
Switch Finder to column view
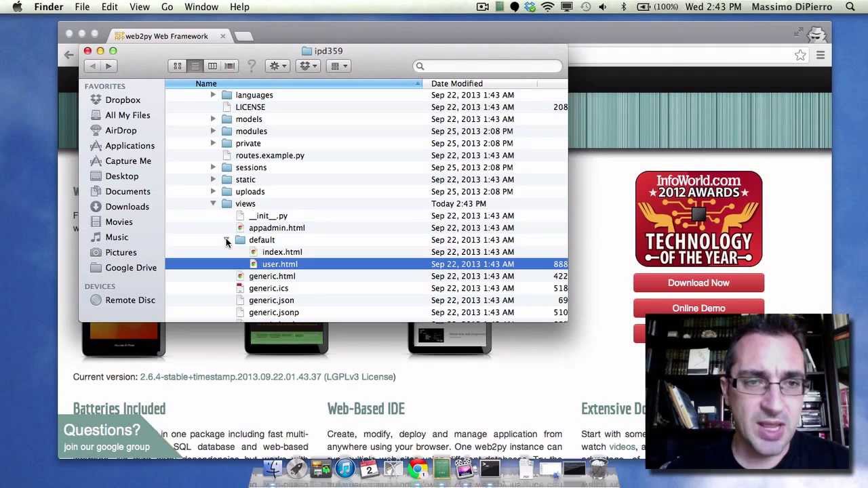[212, 66]
